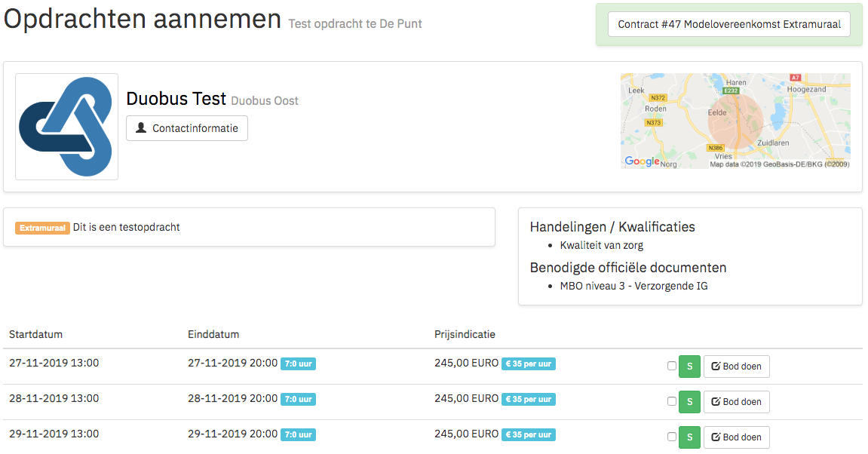Tick the checkbox for 27-11-2019 shift

tap(672, 367)
